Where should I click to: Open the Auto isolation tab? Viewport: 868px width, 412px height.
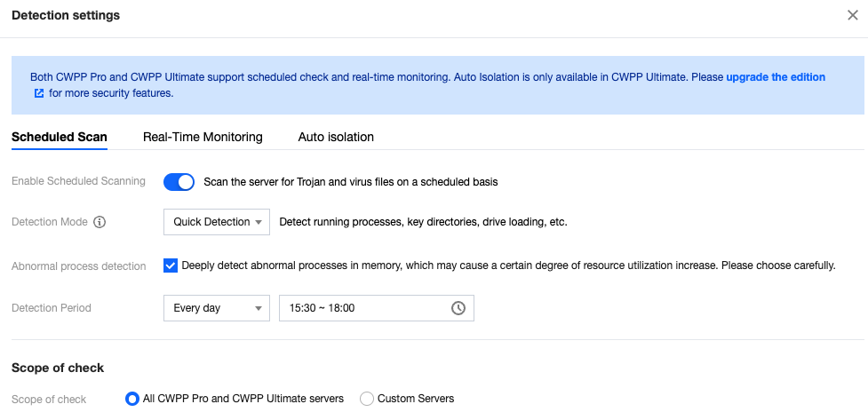tap(336, 137)
